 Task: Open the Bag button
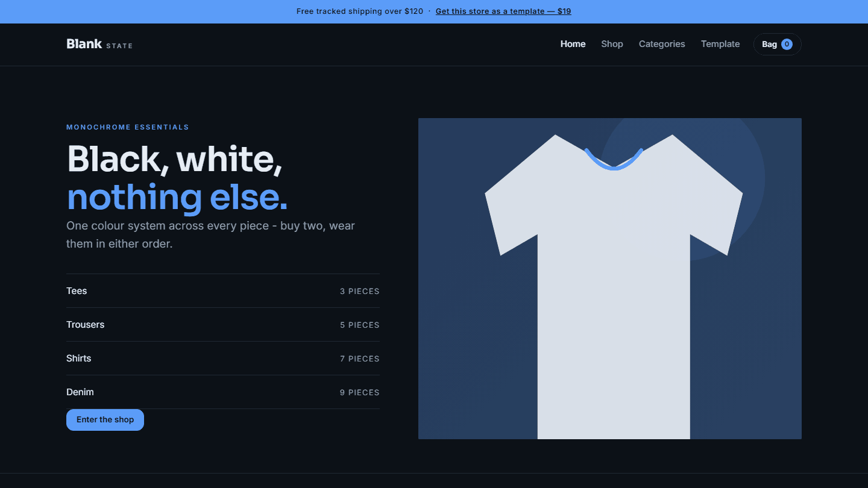point(777,44)
